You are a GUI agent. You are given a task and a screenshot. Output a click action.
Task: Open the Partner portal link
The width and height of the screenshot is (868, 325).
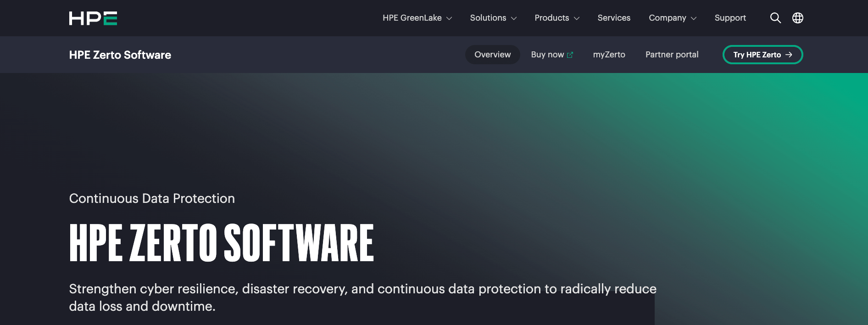pyautogui.click(x=672, y=55)
